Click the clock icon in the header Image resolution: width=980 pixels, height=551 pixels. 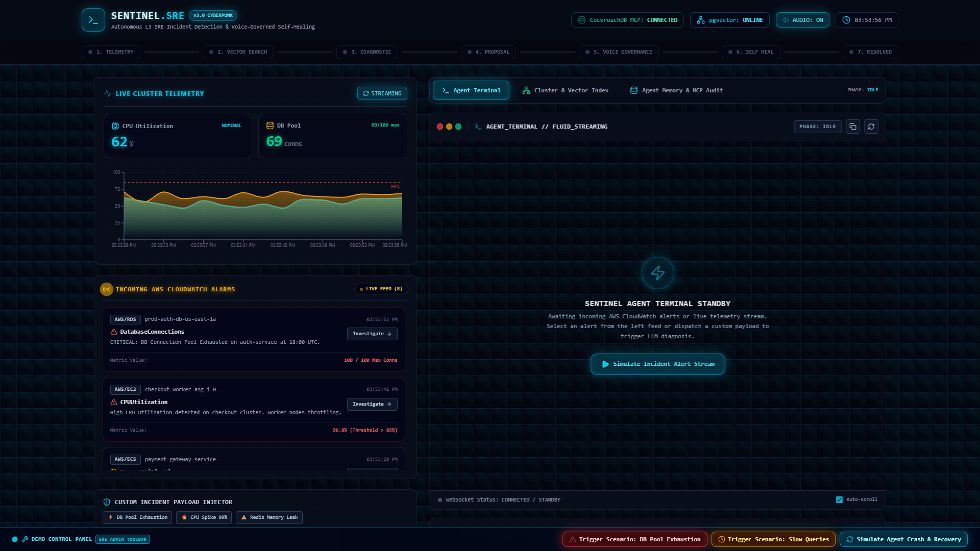(x=846, y=20)
